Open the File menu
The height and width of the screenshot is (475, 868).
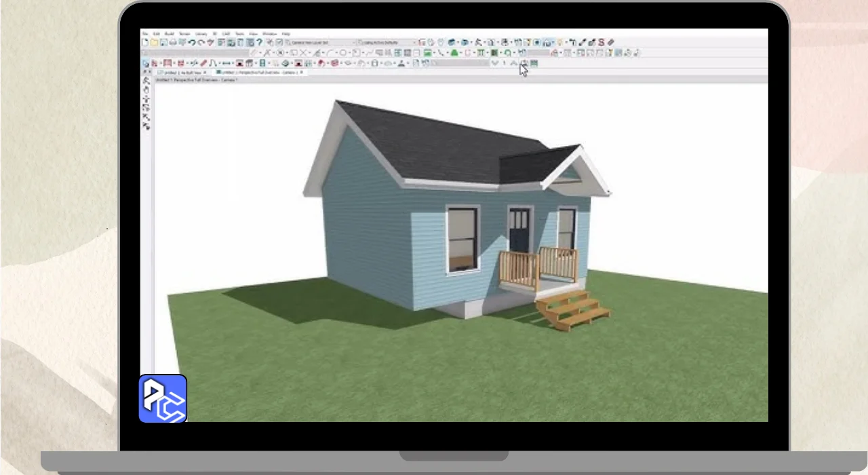point(145,33)
